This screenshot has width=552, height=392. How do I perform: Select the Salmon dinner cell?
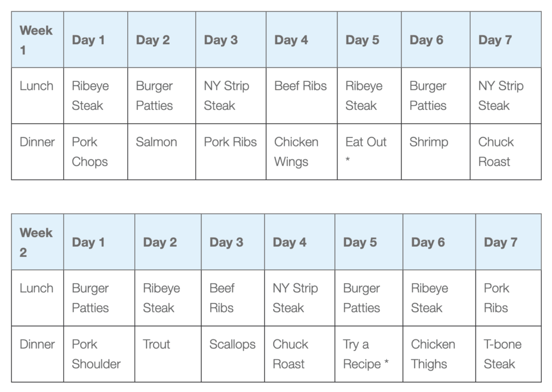pyautogui.click(x=162, y=152)
